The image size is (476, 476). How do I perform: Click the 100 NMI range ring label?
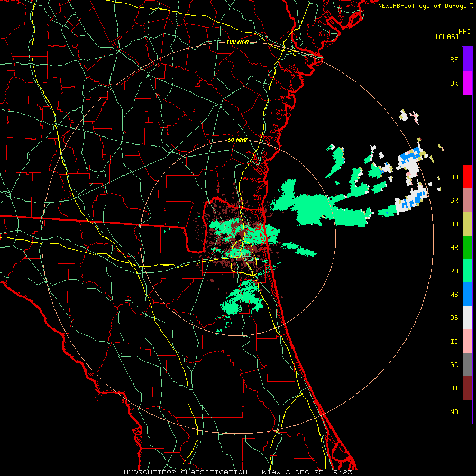coord(237,42)
